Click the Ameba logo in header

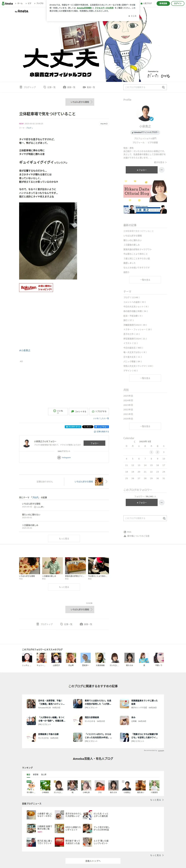point(7,3)
